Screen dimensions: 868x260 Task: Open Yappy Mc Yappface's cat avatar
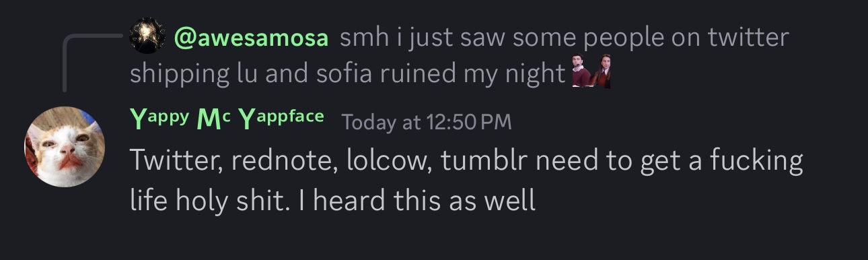pos(65,147)
